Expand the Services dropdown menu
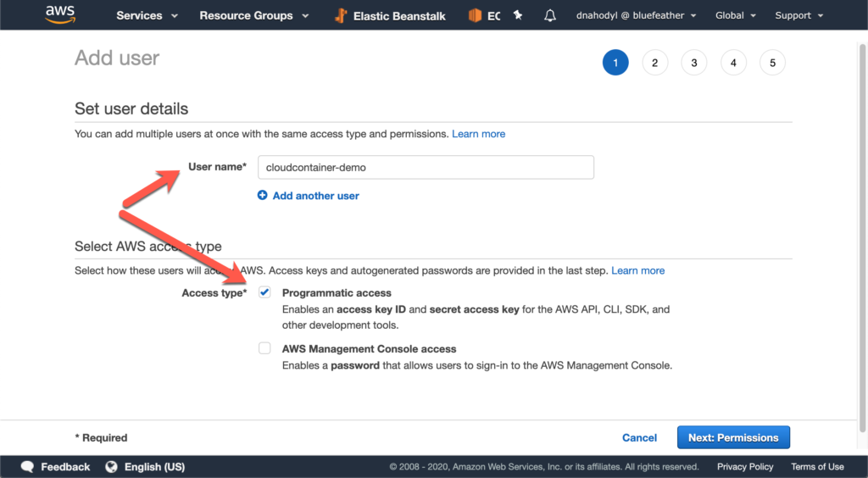Viewport: 868px width, 478px height. click(x=147, y=15)
